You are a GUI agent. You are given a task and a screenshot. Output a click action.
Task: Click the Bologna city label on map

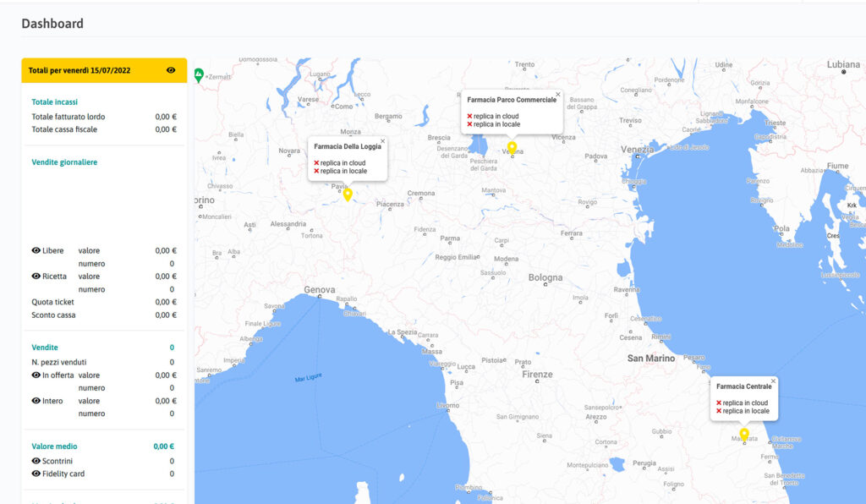[x=545, y=277]
